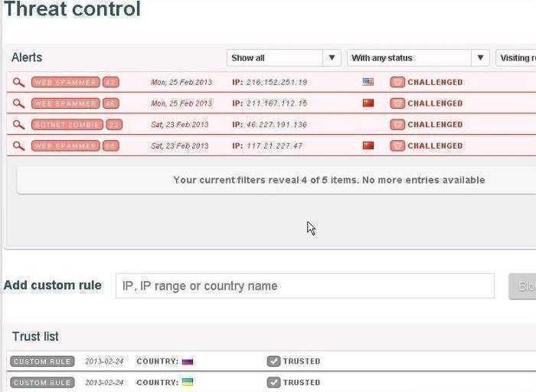
Task: Click threat score badge for 216.152.251.19
Action: tap(111, 83)
